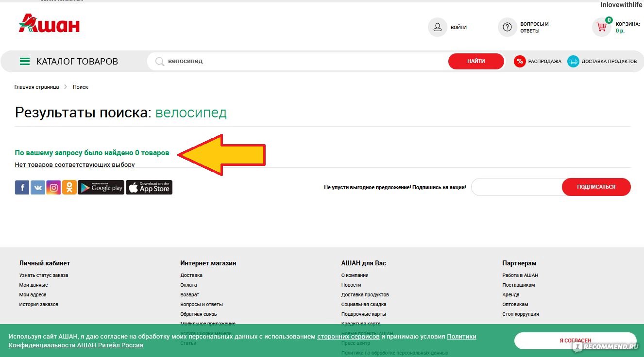
Task: Open Доставка link under Интернет магазин
Action: tap(191, 275)
